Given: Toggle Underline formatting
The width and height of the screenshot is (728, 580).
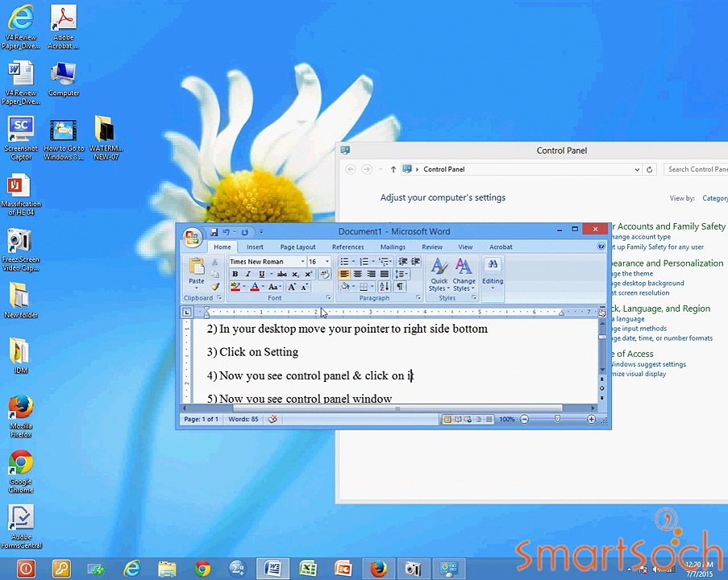Looking at the screenshot, I should (x=261, y=274).
